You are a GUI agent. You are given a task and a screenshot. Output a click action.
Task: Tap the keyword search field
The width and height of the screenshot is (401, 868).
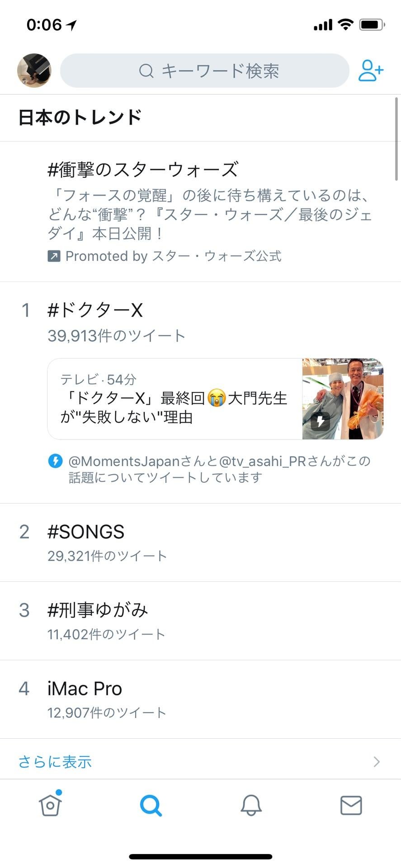point(205,71)
